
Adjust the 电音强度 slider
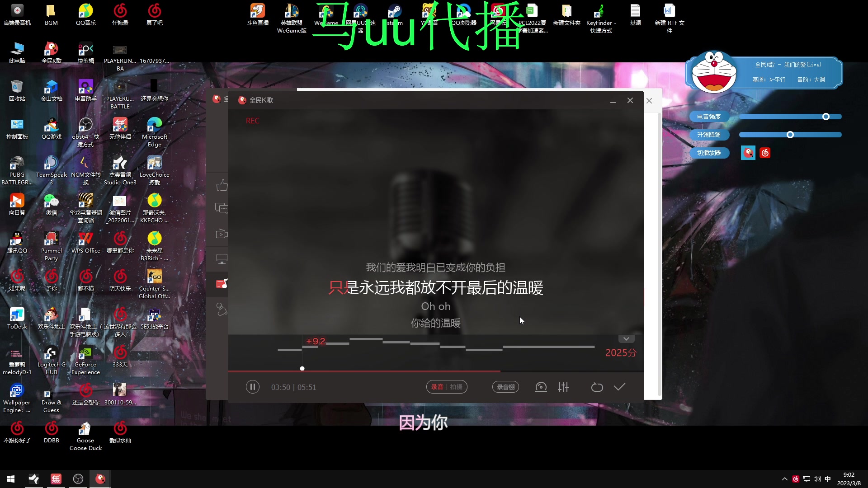click(x=790, y=117)
